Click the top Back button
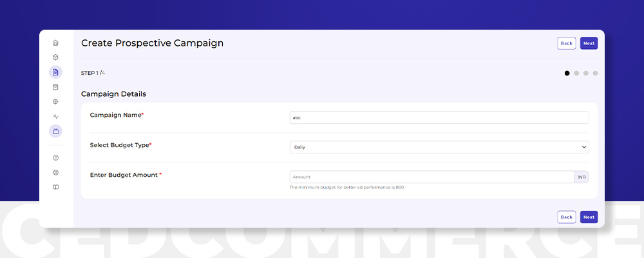 [x=566, y=43]
